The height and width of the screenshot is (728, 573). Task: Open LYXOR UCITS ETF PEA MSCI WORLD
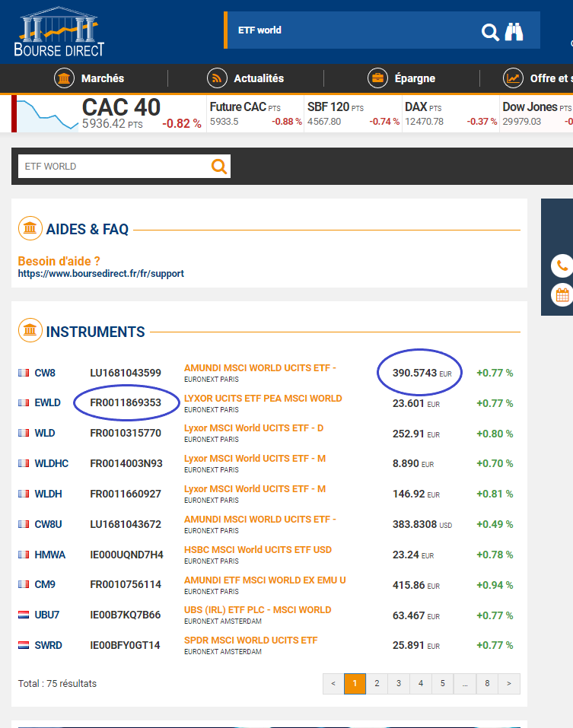click(x=263, y=399)
